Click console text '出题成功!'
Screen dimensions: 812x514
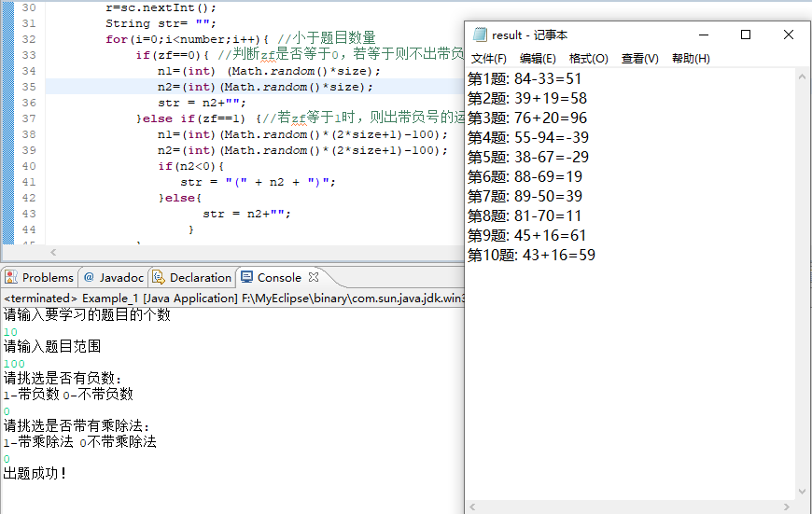coord(35,473)
